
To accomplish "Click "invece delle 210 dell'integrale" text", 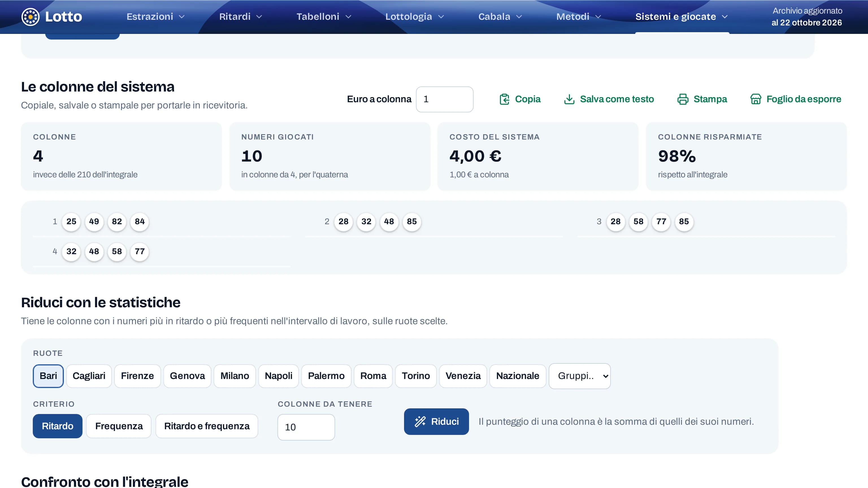I will (85, 175).
